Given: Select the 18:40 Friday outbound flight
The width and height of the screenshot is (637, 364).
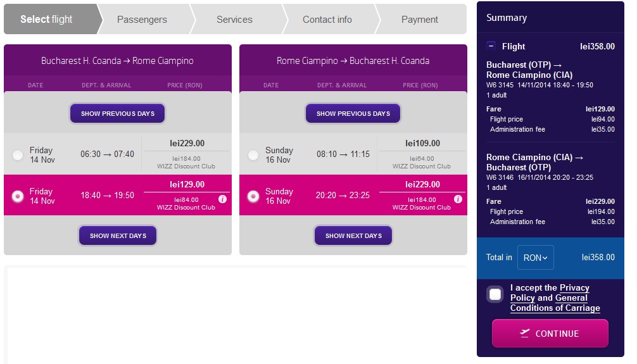Looking at the screenshot, I should [18, 196].
